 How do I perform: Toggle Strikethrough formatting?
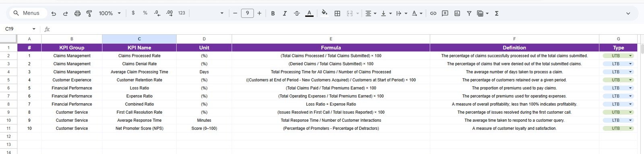click(297, 13)
